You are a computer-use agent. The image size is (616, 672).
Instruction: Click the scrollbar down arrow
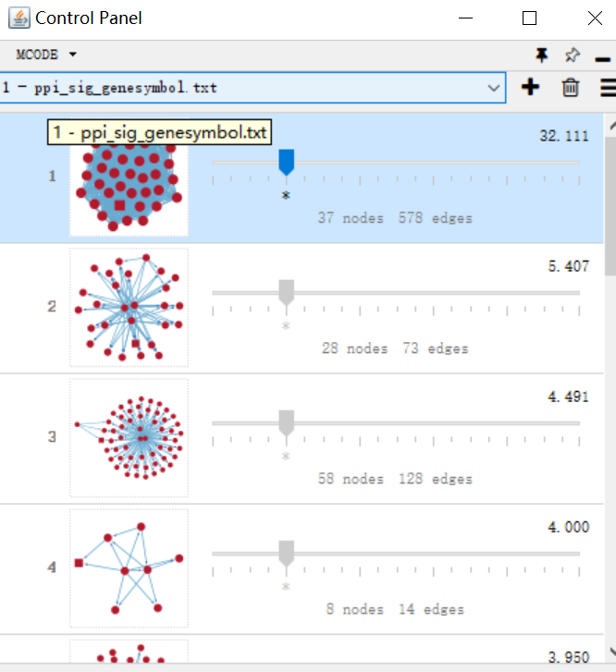click(x=611, y=652)
